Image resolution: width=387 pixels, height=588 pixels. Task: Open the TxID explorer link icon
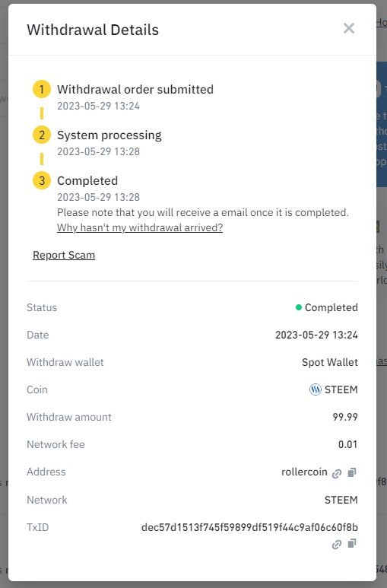pos(337,545)
